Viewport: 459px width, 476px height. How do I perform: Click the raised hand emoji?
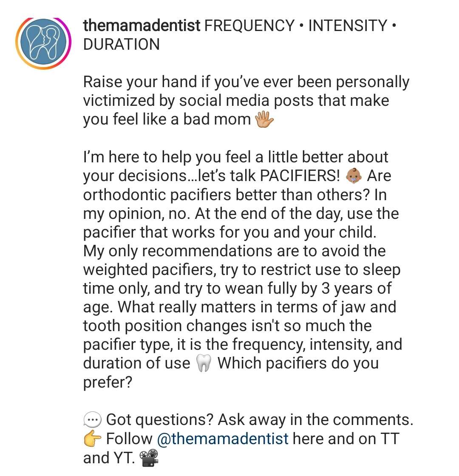(264, 119)
